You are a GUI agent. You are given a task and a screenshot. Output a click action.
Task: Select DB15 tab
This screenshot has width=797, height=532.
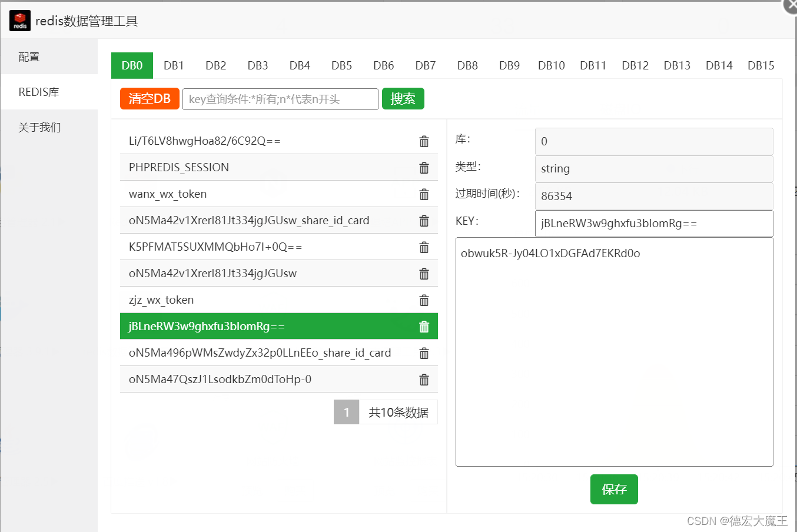pyautogui.click(x=761, y=65)
